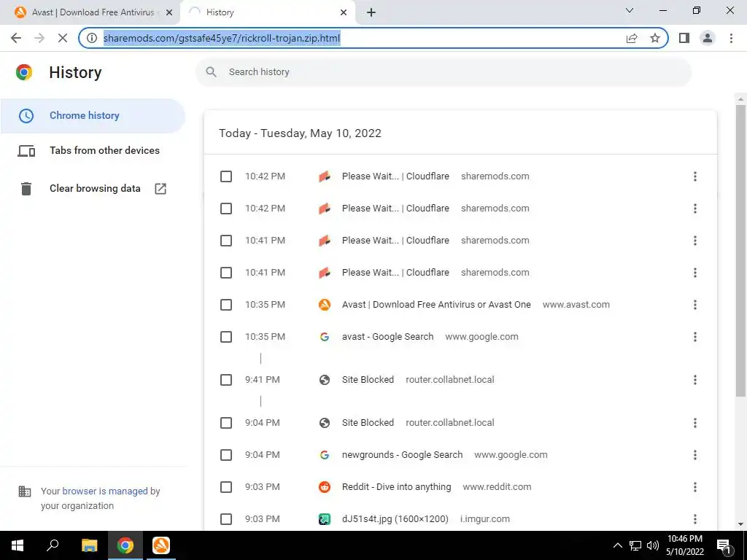
Task: Open the side panel icon in toolbar
Action: point(684,38)
